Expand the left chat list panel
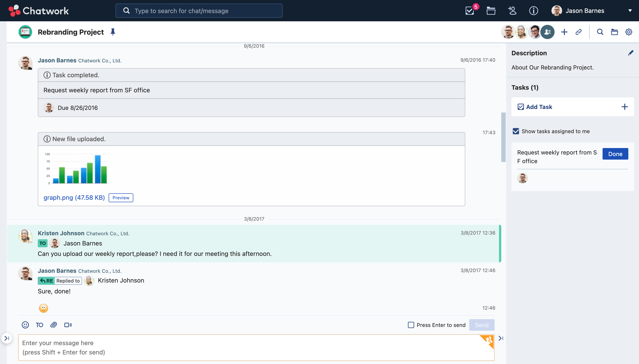The image size is (639, 364). point(7,338)
